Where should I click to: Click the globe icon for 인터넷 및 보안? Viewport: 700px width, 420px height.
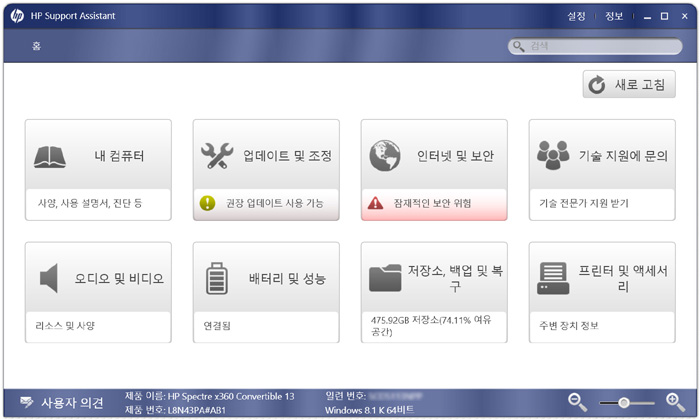point(385,156)
